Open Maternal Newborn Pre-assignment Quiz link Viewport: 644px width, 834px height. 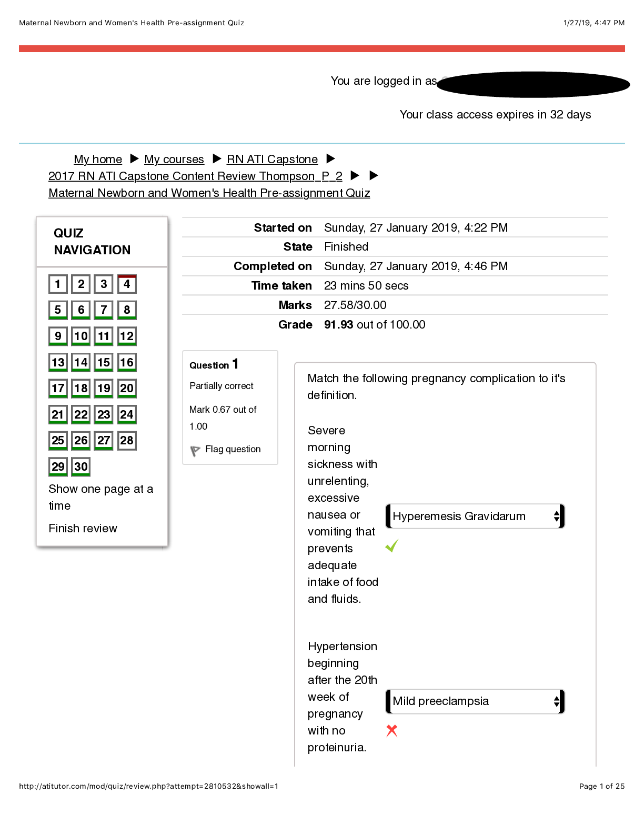click(x=209, y=193)
